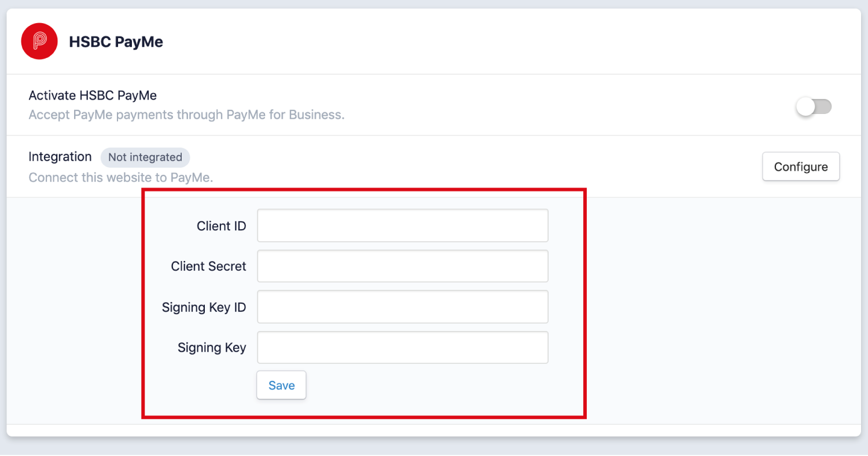The height and width of the screenshot is (456, 868).
Task: Enable the Activate HSBC PayMe switch
Action: (814, 106)
